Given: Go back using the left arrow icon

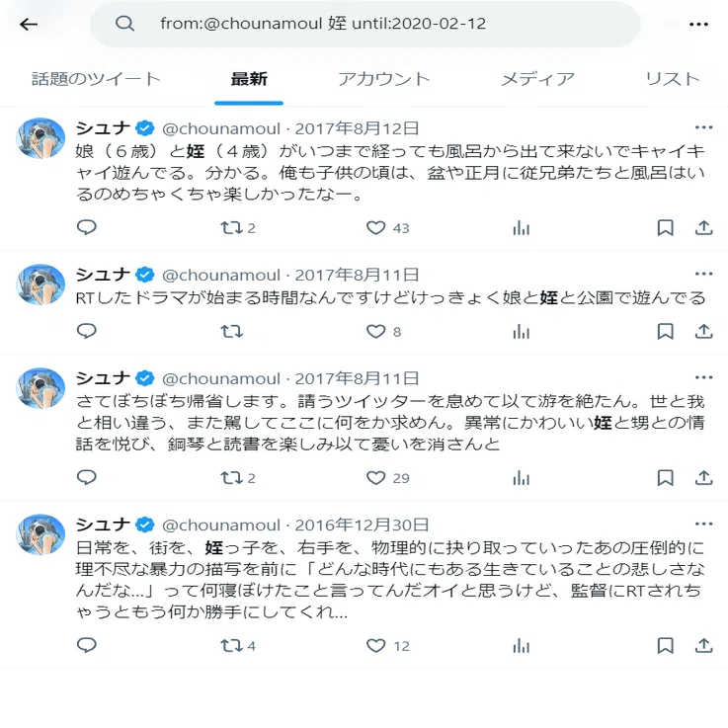Looking at the screenshot, I should (x=29, y=24).
